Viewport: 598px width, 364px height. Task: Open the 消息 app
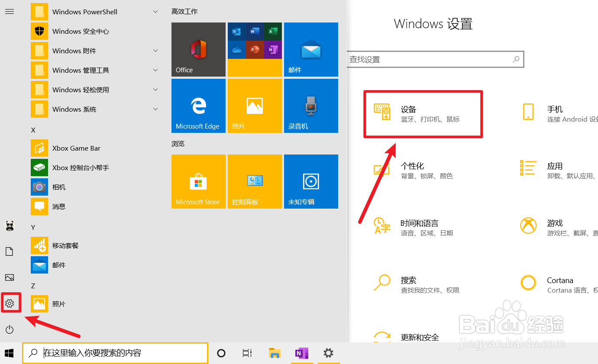(x=95, y=206)
